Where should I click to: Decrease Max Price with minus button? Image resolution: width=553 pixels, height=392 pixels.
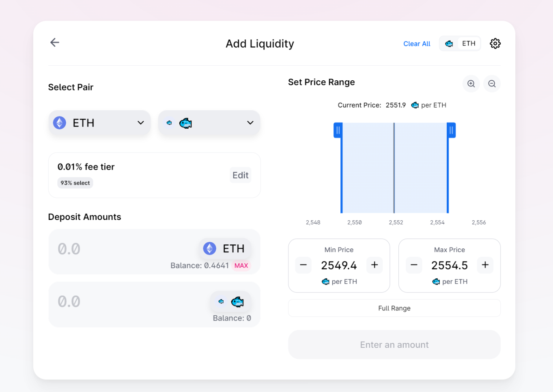coord(414,265)
